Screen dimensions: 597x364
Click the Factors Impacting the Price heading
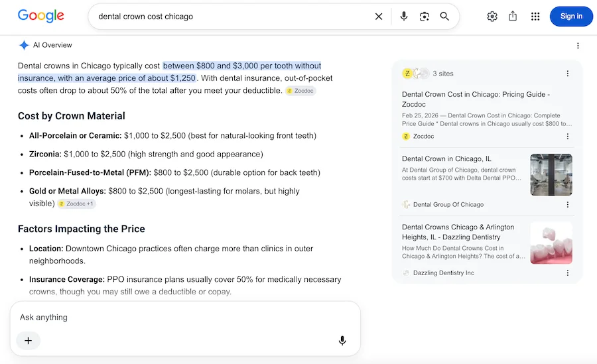click(x=81, y=229)
